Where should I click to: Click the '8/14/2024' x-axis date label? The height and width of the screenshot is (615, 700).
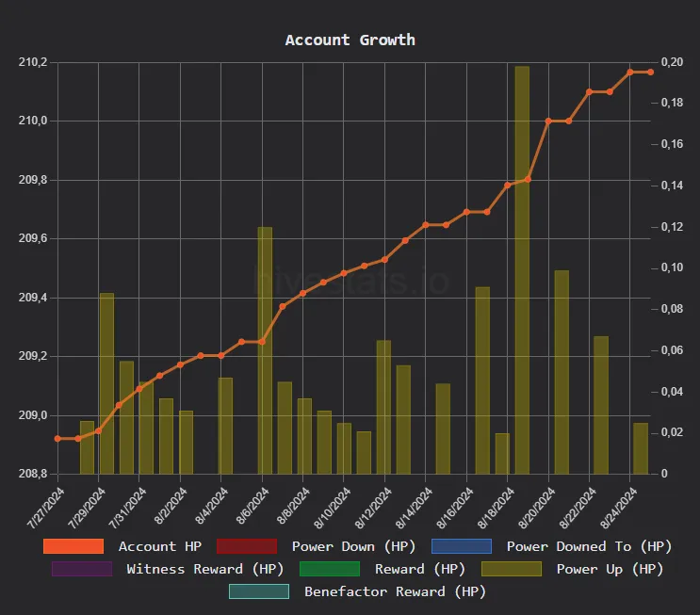click(414, 508)
